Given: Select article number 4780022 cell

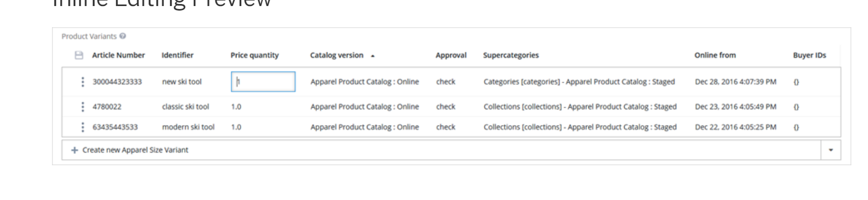Looking at the screenshot, I should click(x=106, y=107).
